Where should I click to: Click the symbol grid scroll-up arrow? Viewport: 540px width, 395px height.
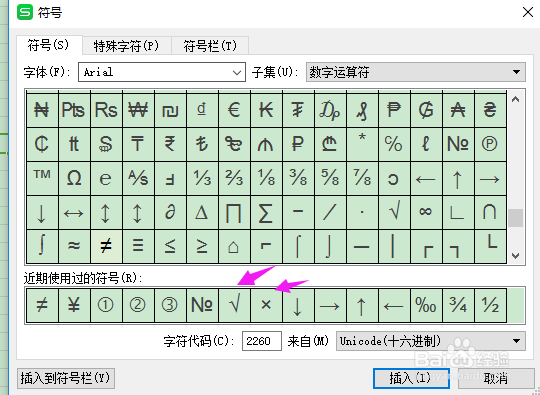pos(516,100)
